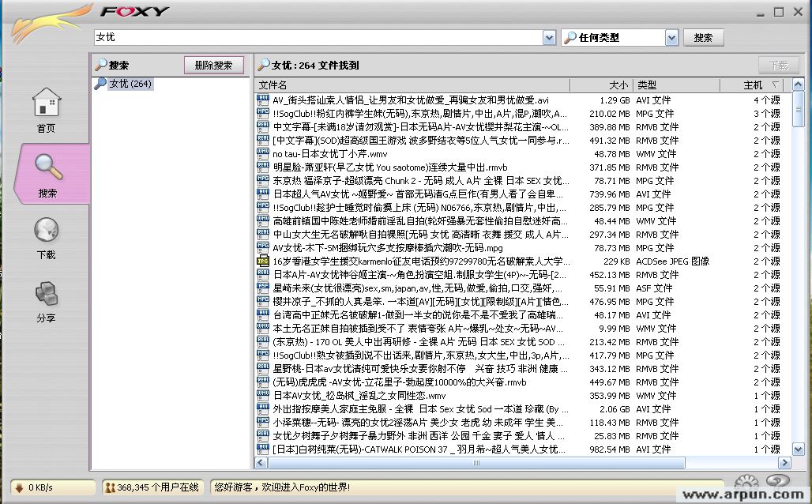812x504 pixels.
Task: Click the online users icon in status bar
Action: tap(110, 487)
